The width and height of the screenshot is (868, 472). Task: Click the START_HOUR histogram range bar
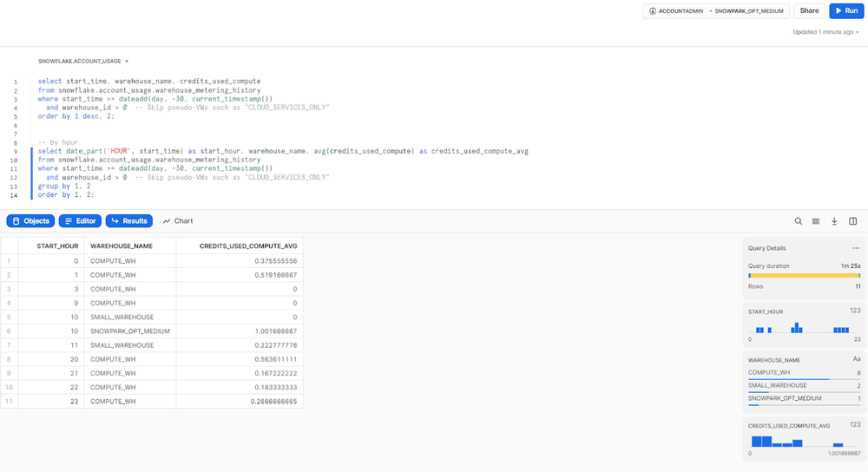point(804,329)
